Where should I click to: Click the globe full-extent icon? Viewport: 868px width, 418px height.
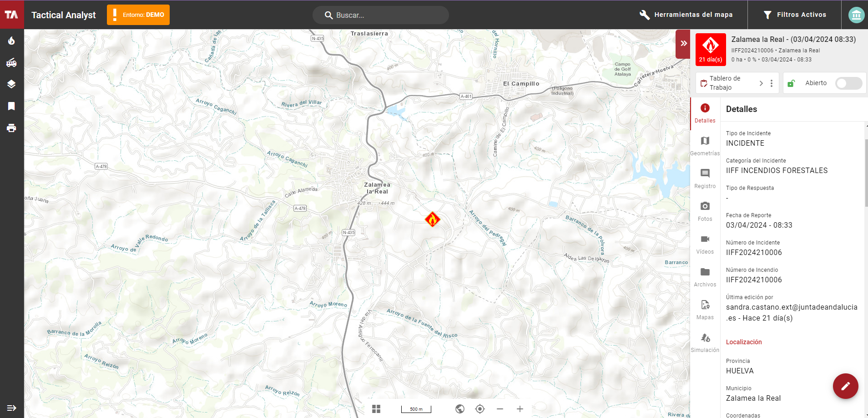pyautogui.click(x=460, y=409)
